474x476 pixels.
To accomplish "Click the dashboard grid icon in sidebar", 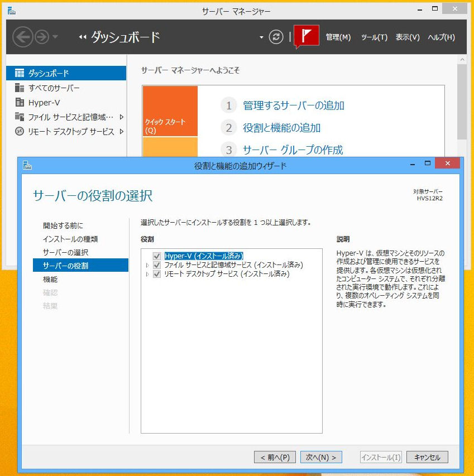I will pos(20,73).
